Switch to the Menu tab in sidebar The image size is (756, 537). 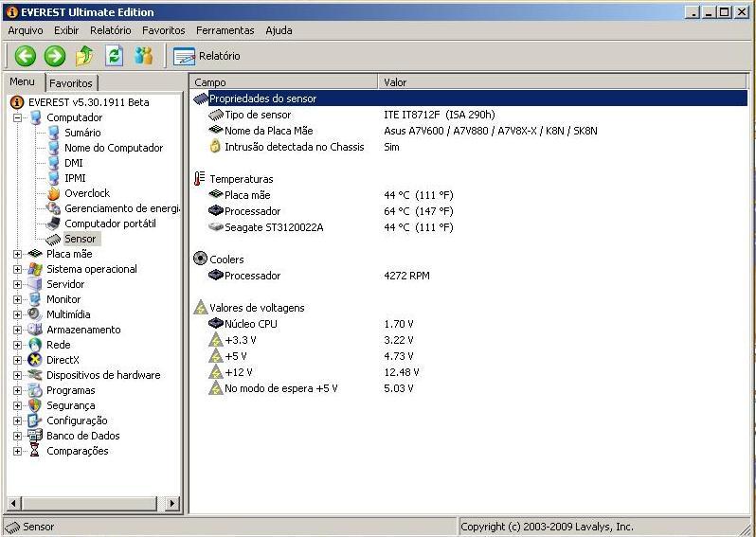(23, 81)
